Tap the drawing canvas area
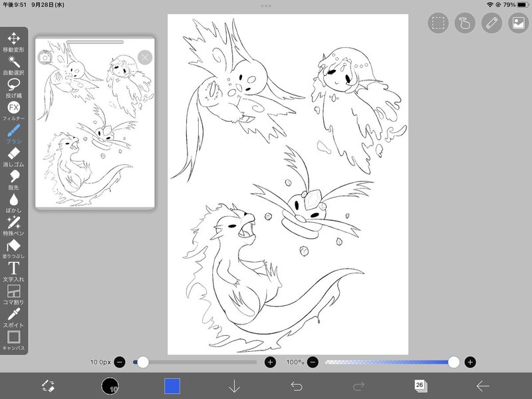 coord(288,184)
